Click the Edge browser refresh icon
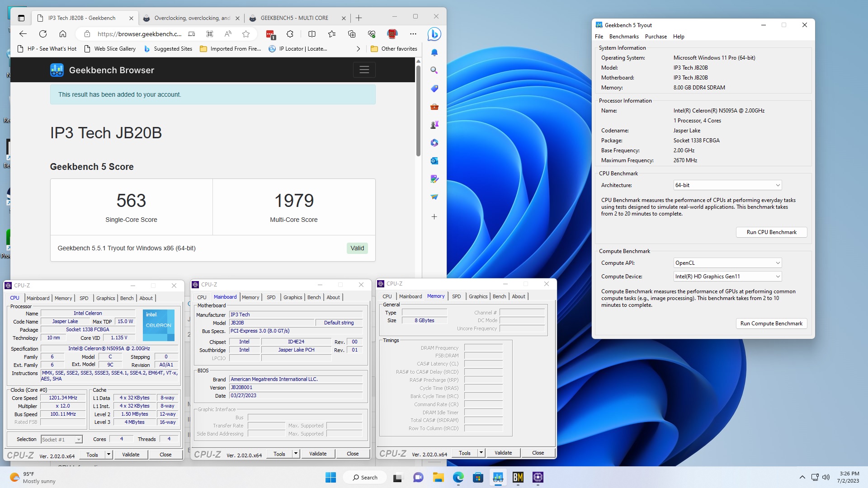The image size is (868, 488). 43,34
